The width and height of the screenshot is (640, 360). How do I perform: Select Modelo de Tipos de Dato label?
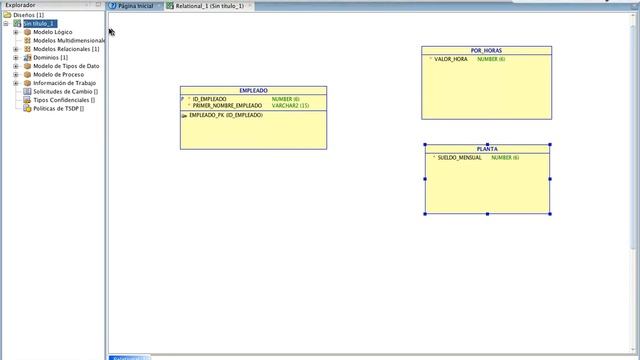[66, 66]
